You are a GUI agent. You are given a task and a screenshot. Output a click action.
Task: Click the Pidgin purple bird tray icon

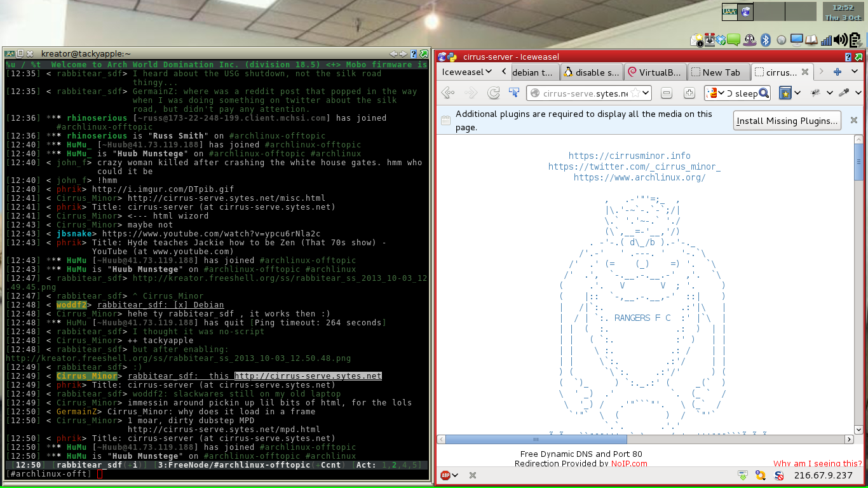click(750, 40)
